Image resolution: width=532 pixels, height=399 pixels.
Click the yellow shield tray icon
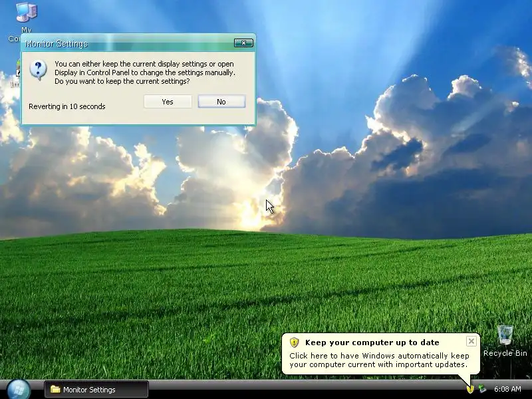(x=470, y=389)
